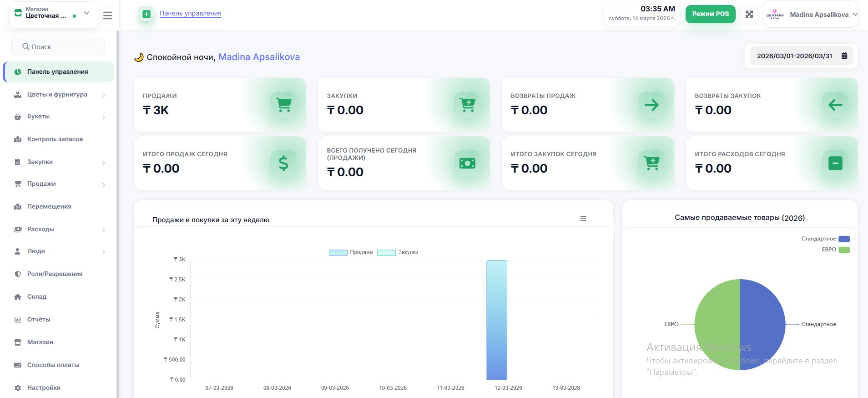Image resolution: width=868 pixels, height=398 pixels.
Task: Open Madina Apsalikova user profile dropdown
Action: 811,15
